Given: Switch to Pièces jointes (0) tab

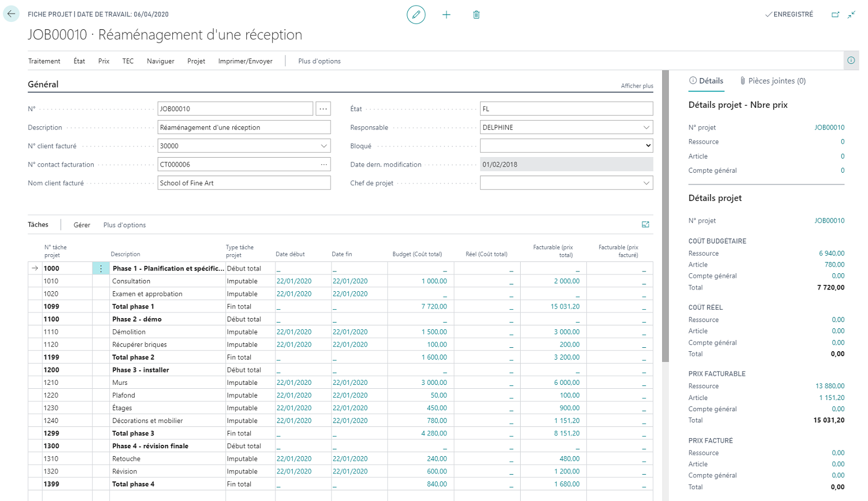Looking at the screenshot, I should click(x=773, y=81).
